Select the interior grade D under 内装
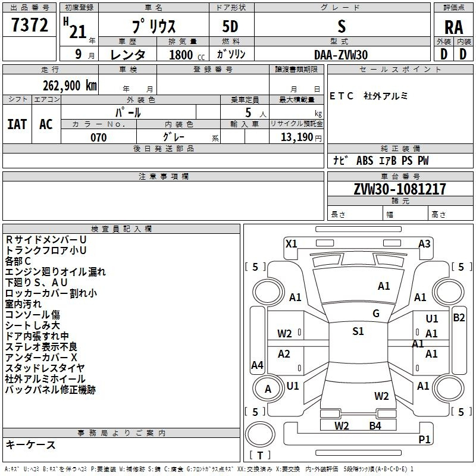476x476 pixels. coord(463,54)
